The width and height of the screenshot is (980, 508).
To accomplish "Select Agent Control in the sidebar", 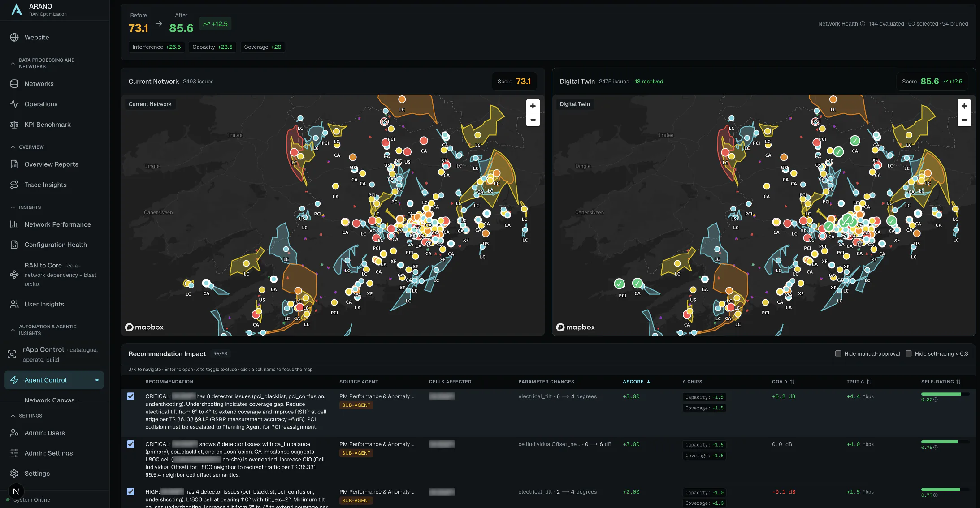I will 54,380.
